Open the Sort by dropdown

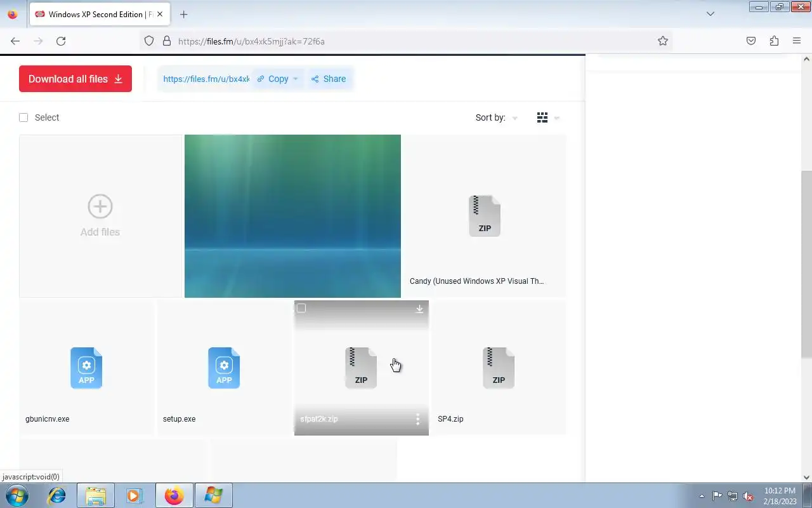pyautogui.click(x=497, y=117)
